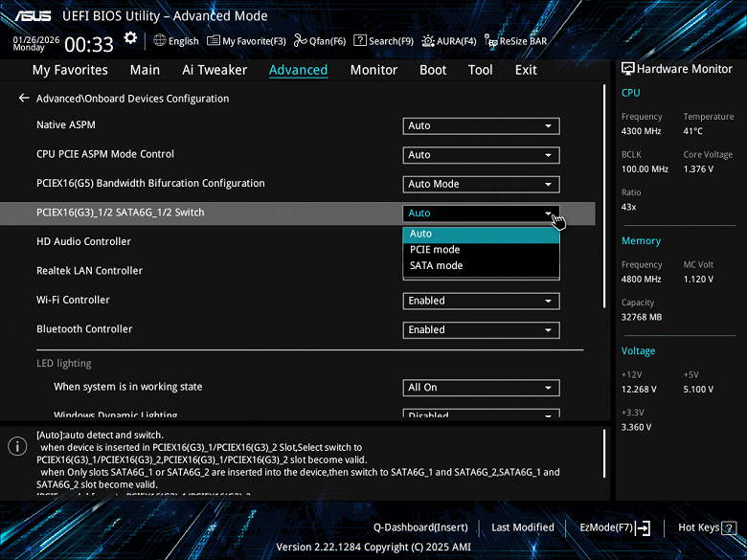Open Q-Dashboard(Insert) in the footer
The width and height of the screenshot is (747, 560).
[420, 527]
